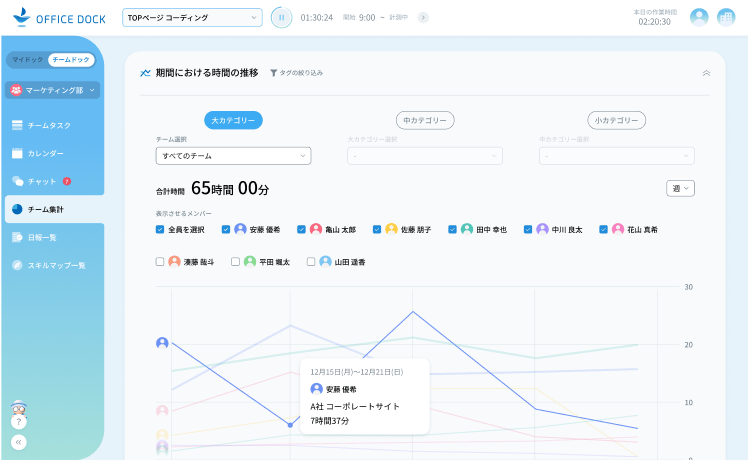Image resolution: width=748 pixels, height=460 pixels.
Task: Expand the マーケティング部 team selector
Action: [x=52, y=90]
